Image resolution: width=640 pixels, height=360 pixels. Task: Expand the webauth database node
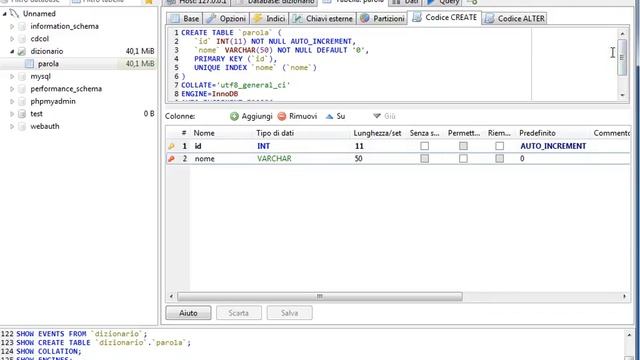(x=12, y=127)
